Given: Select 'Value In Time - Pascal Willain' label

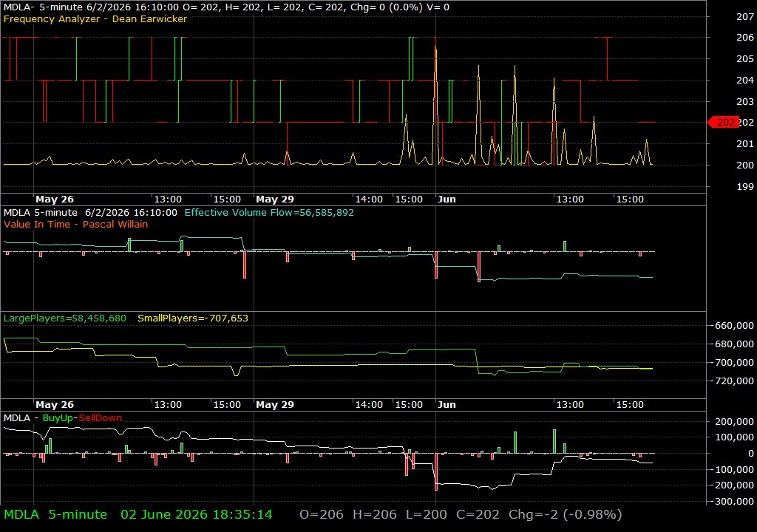Looking at the screenshot, I should pos(76,224).
